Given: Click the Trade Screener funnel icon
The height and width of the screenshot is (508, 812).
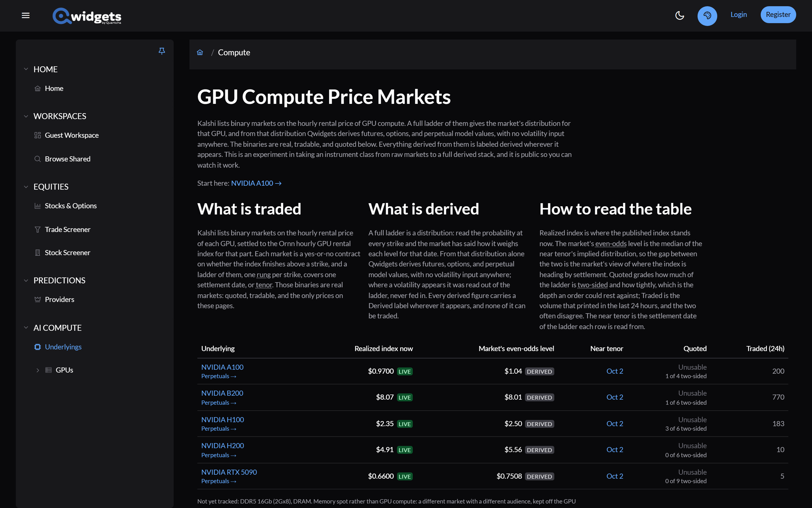Looking at the screenshot, I should click(x=37, y=229).
